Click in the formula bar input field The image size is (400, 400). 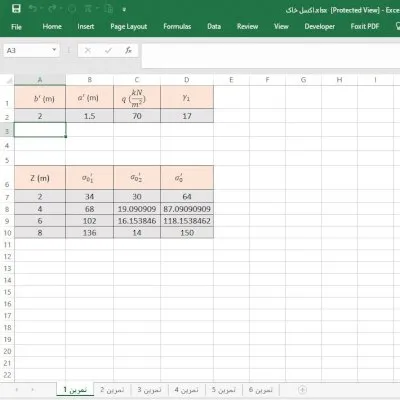pos(271,55)
